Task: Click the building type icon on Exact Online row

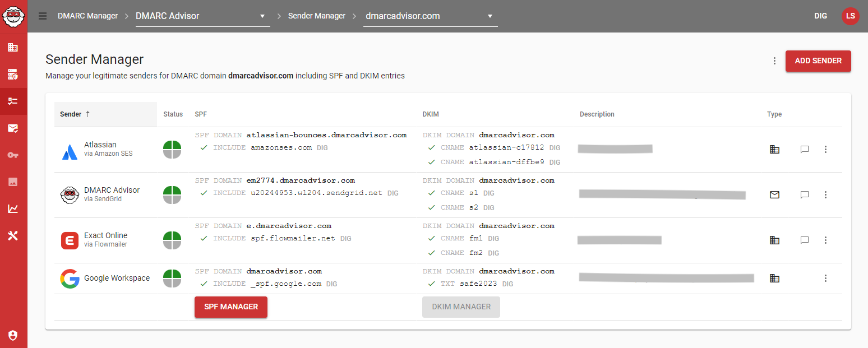Action: [774, 240]
